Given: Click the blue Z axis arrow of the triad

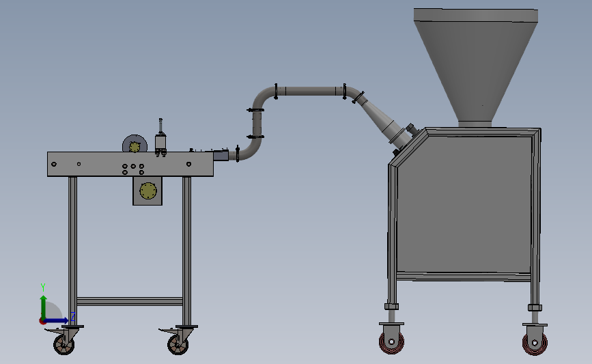Looking at the screenshot, I should pyautogui.click(x=57, y=320).
